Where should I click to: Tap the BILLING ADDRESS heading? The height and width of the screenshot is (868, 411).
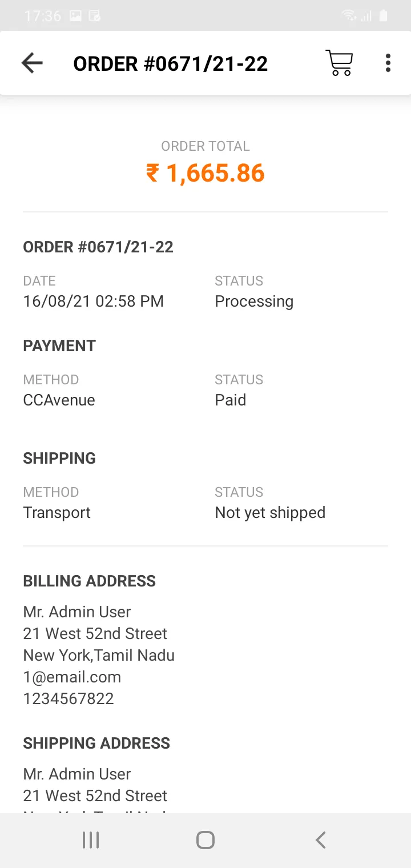(x=90, y=581)
